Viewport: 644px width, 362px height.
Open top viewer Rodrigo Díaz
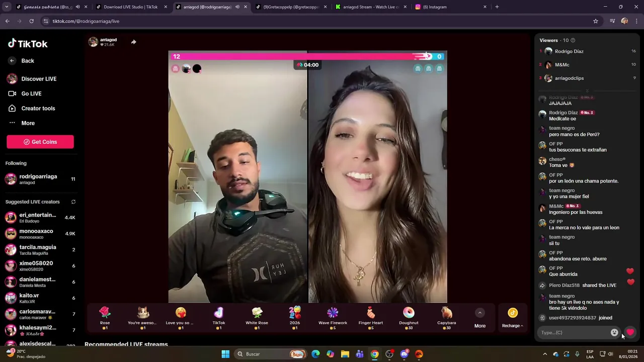point(588,51)
